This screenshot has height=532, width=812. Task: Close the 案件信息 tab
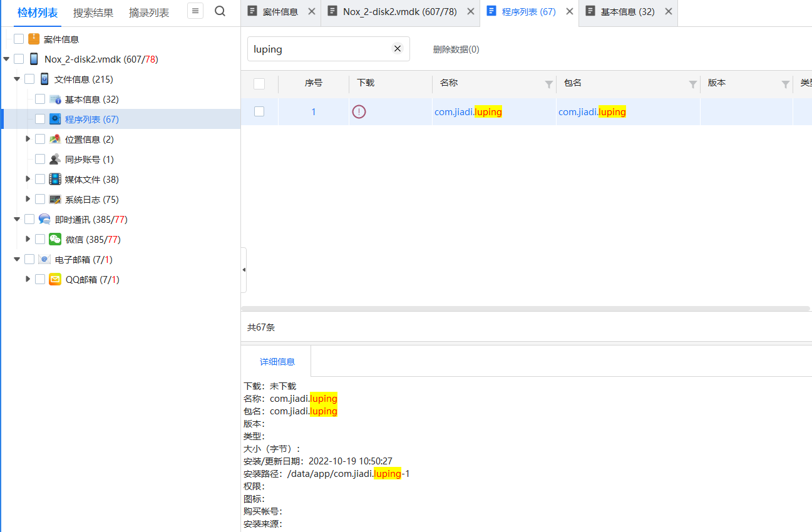pyautogui.click(x=312, y=11)
